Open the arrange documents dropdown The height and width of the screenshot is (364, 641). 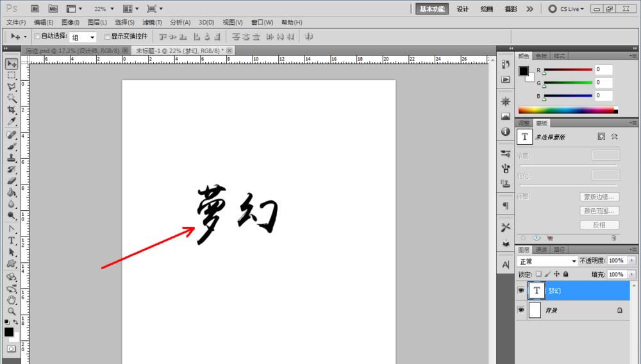131,8
